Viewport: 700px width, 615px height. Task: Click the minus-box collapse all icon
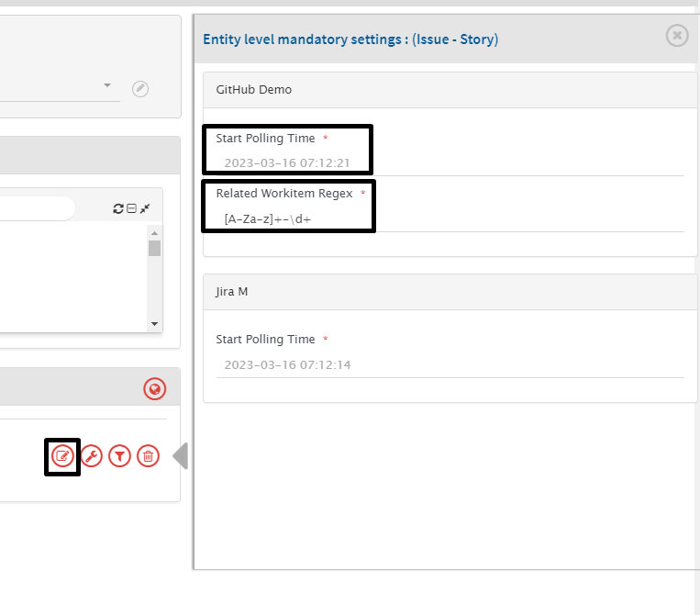pyautogui.click(x=131, y=209)
